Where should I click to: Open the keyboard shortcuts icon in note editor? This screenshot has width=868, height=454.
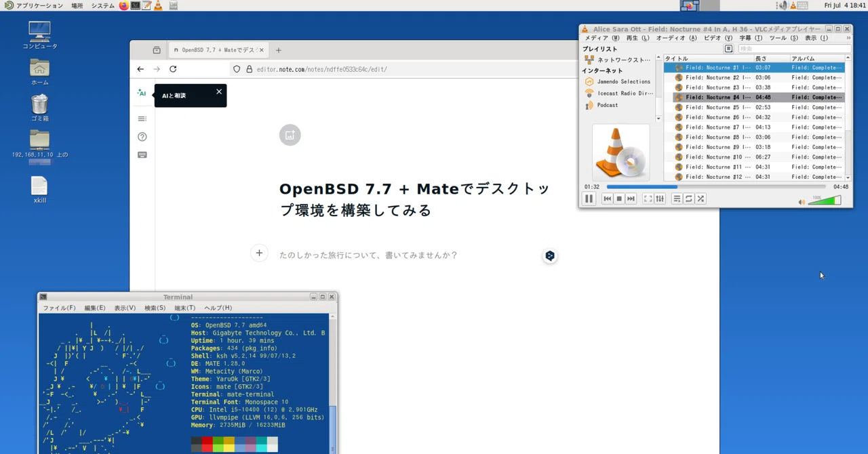tap(142, 154)
